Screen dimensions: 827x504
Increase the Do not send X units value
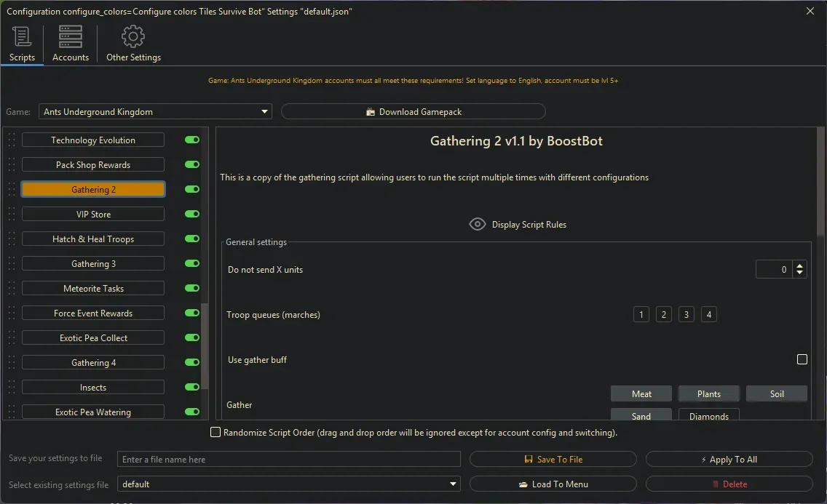pos(800,266)
